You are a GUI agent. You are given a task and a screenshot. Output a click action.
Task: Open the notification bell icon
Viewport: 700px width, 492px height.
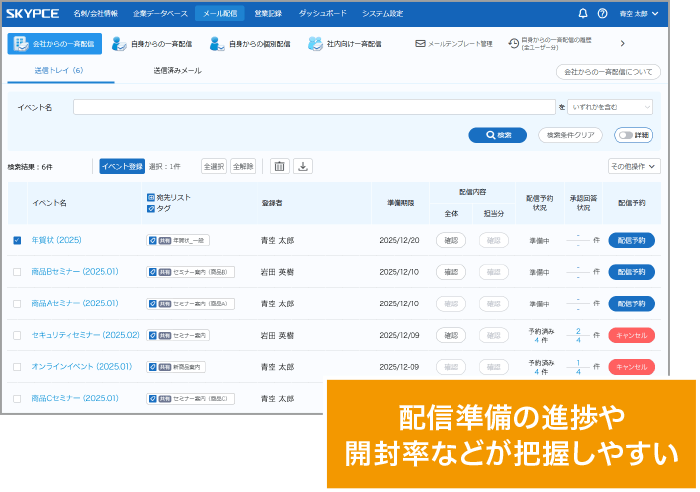click(x=583, y=13)
